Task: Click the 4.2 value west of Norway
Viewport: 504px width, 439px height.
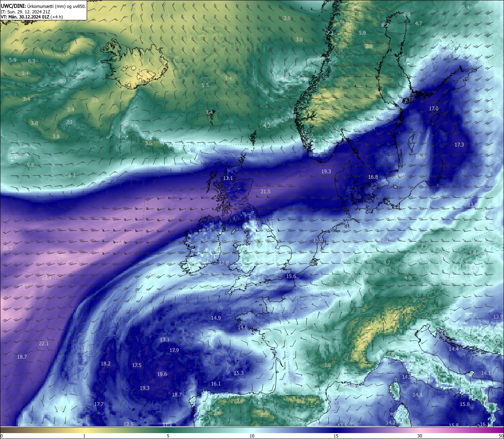Action: (267, 126)
